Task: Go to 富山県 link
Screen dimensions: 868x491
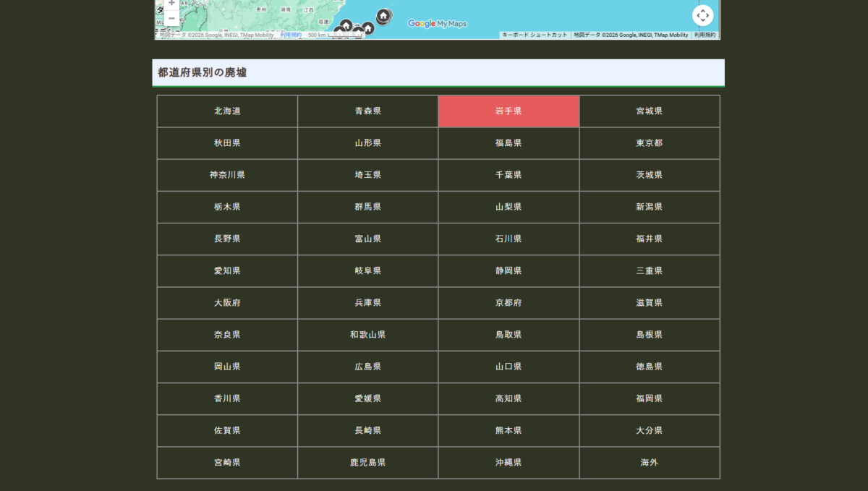Action: pos(368,239)
